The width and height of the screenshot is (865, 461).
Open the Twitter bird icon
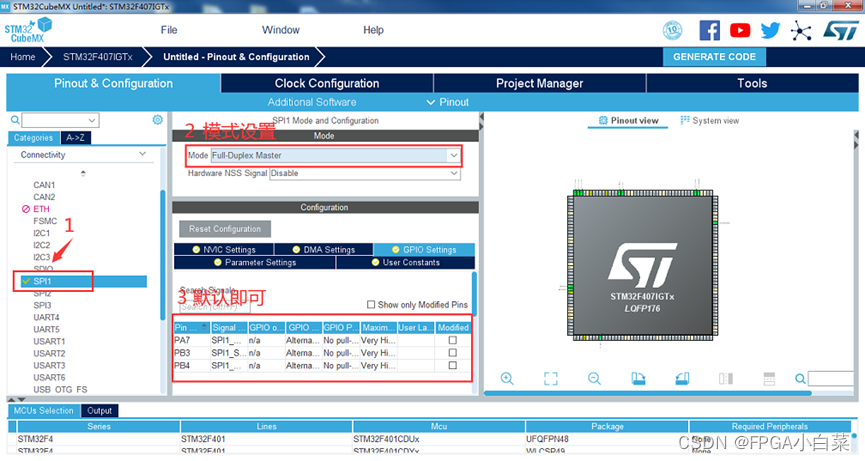pyautogui.click(x=770, y=30)
